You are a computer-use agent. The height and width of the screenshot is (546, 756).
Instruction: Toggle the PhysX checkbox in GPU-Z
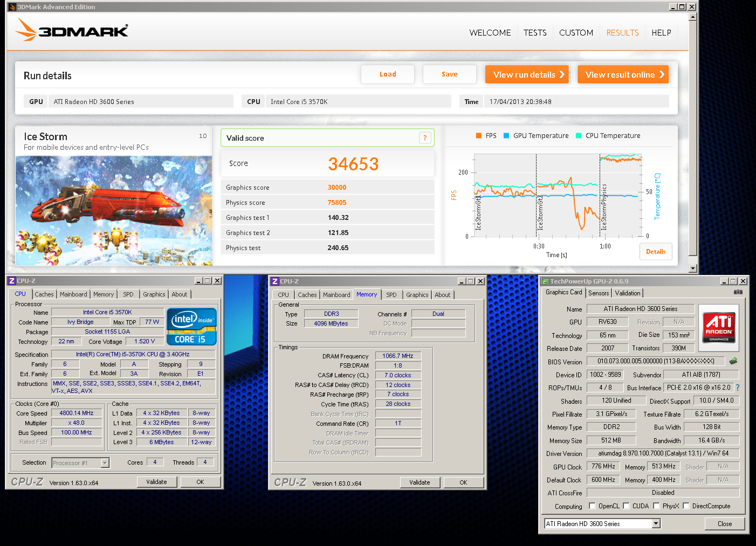coord(656,506)
